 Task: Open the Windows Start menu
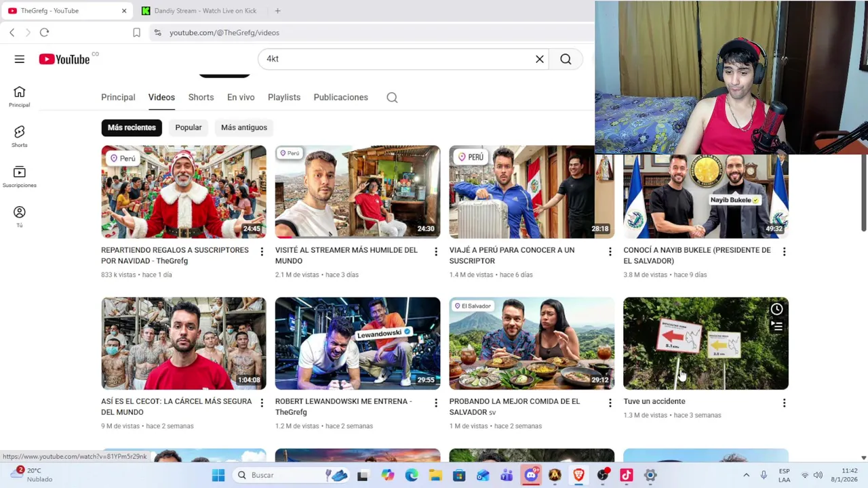[x=218, y=475]
